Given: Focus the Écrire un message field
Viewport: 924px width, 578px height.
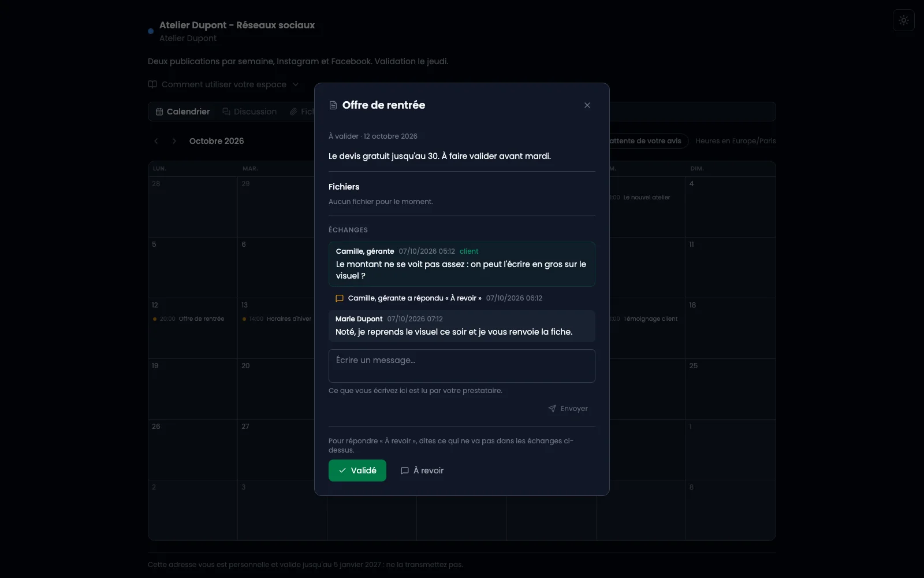Looking at the screenshot, I should [461, 365].
